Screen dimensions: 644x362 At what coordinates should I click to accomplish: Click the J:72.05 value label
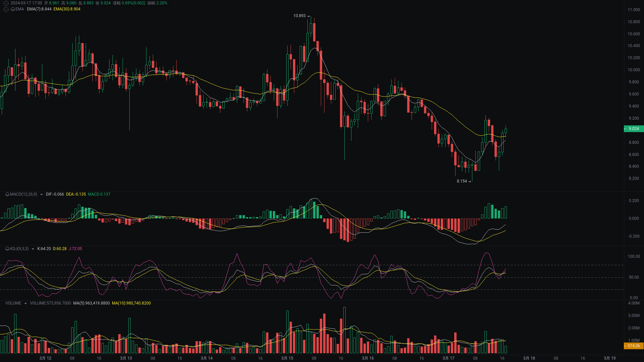[x=75, y=249]
